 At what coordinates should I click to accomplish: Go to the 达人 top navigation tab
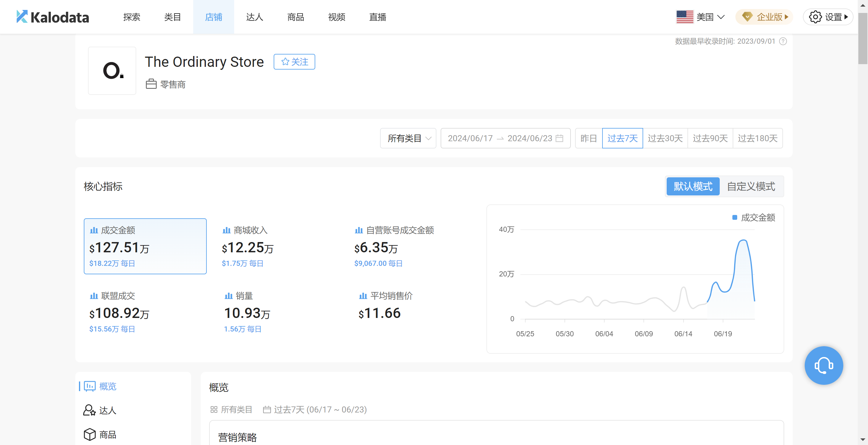[x=254, y=17]
